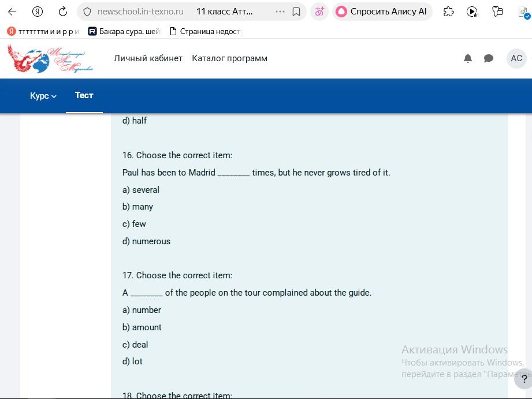Bookmark this page with the bookmark icon
This screenshot has height=399, width=532.
coord(296,12)
